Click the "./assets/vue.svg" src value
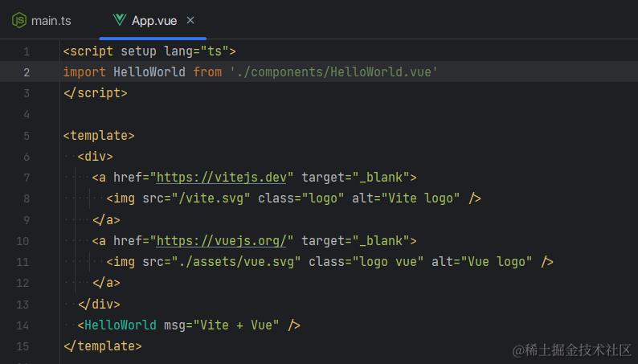The width and height of the screenshot is (638, 364). 236,262
